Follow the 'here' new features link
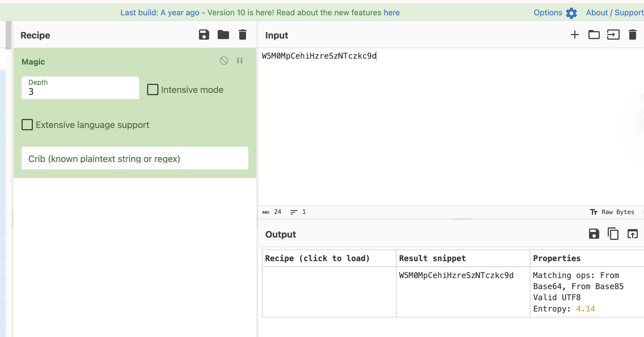The width and height of the screenshot is (644, 337). [392, 12]
